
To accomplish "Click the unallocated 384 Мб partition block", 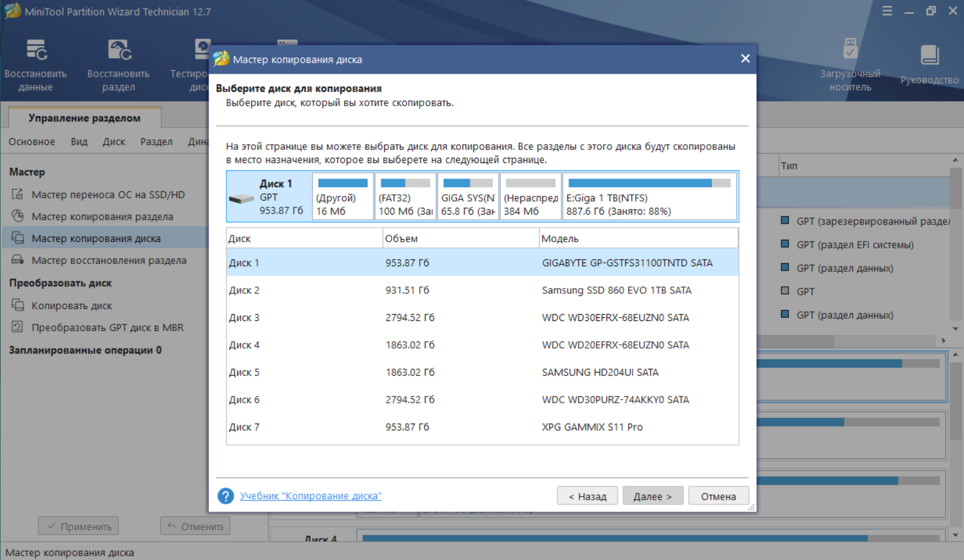I will (530, 197).
